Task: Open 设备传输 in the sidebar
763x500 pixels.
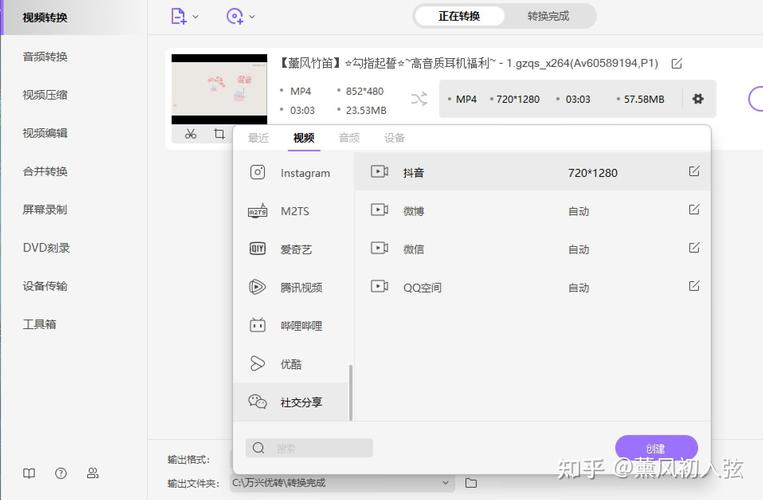Action: pyautogui.click(x=45, y=286)
